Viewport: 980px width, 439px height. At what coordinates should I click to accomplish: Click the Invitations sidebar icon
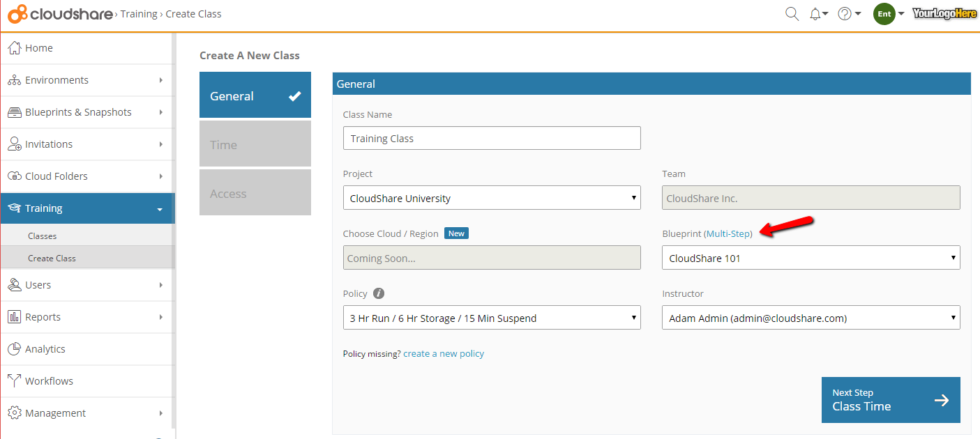[14, 144]
